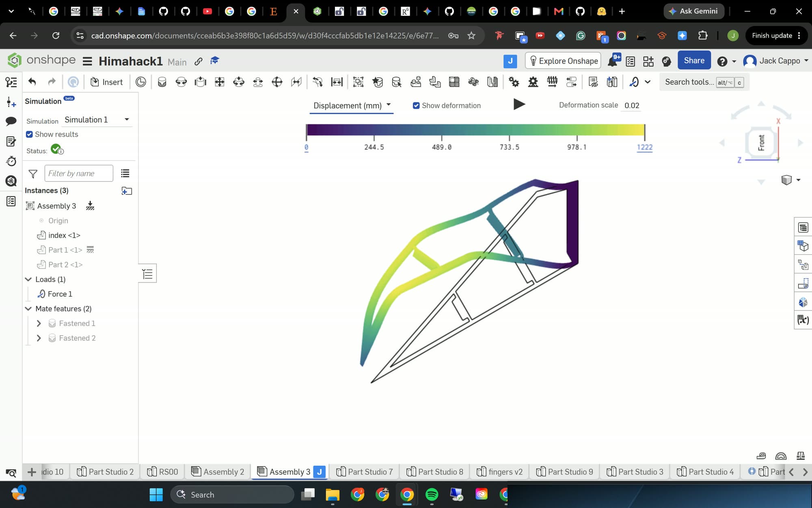Open the App Store grid-plus icon
The width and height of the screenshot is (812, 508).
(x=648, y=61)
